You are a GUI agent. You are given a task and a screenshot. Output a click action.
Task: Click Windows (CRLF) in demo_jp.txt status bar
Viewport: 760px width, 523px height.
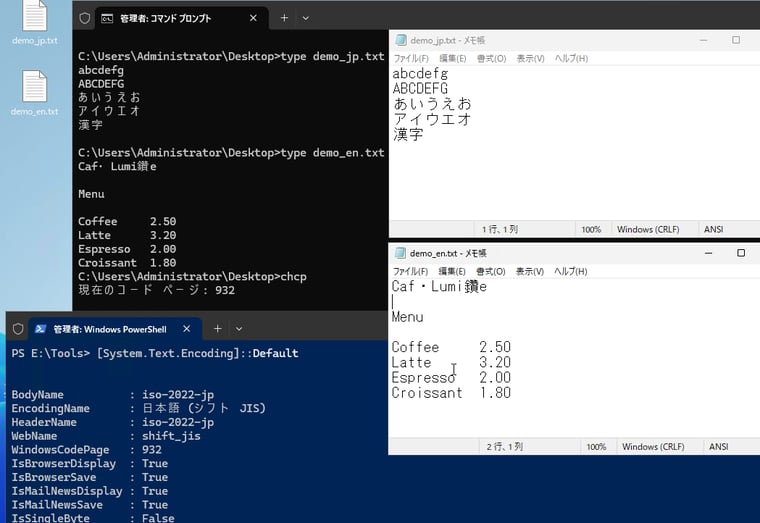(x=648, y=229)
